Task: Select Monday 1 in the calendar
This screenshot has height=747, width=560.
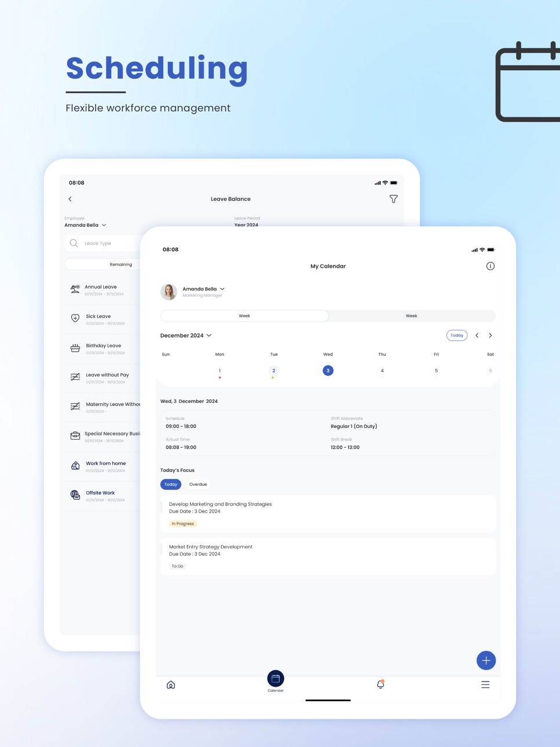Action: coord(219,371)
